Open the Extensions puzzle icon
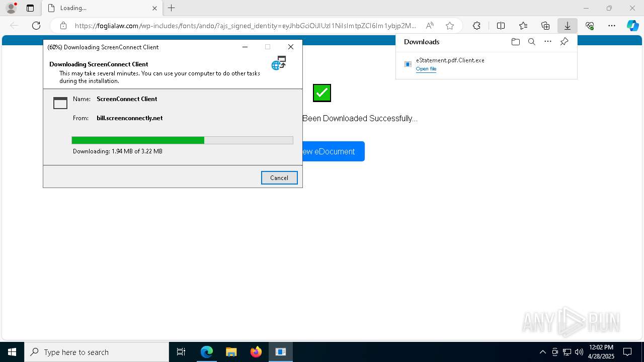 click(x=476, y=26)
